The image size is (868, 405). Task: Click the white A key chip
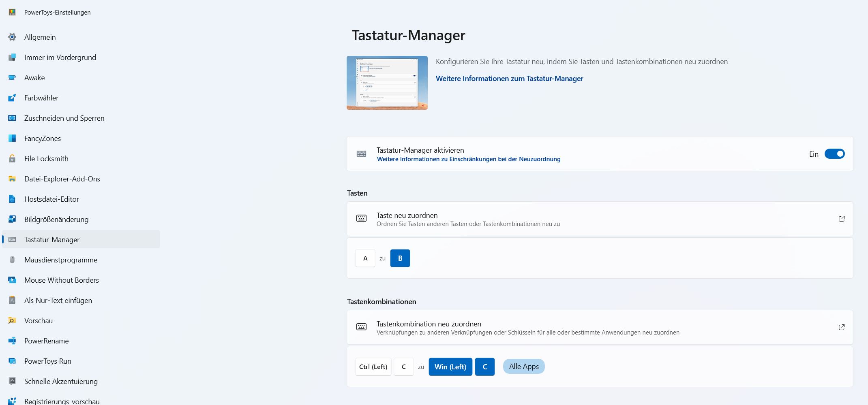pos(365,258)
